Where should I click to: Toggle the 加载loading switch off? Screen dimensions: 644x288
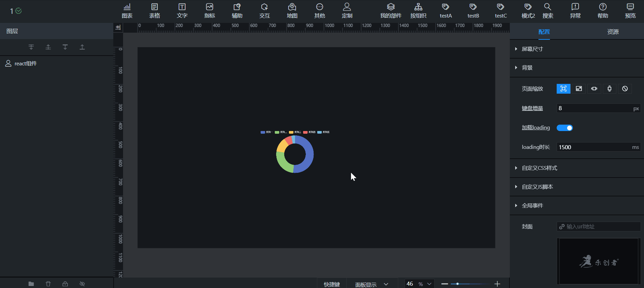point(565,128)
